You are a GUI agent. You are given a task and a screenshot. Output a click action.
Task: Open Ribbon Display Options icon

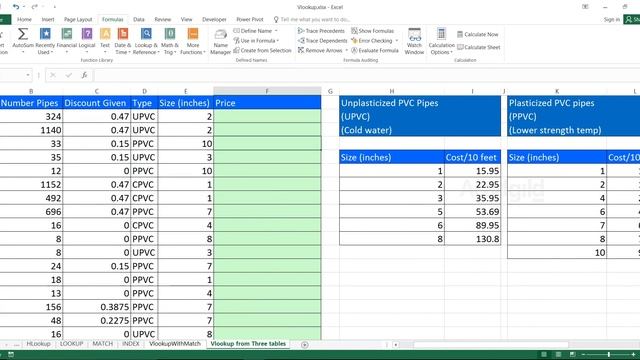pos(585,7)
